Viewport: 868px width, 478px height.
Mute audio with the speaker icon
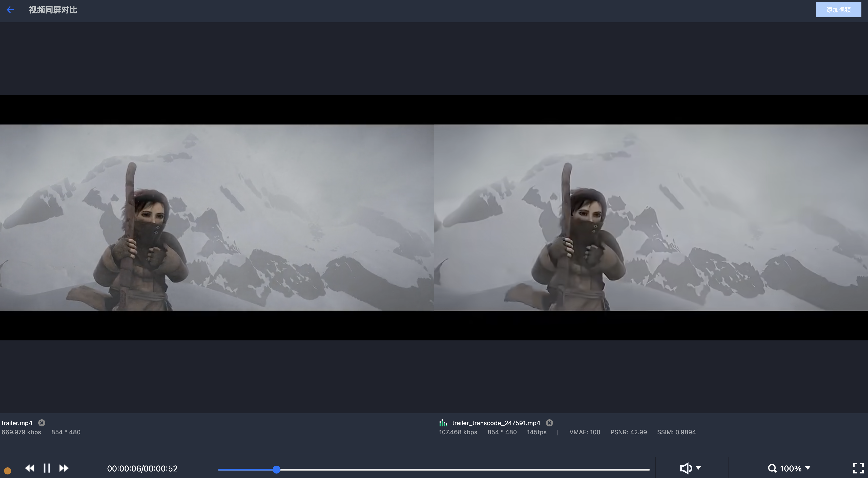click(x=685, y=468)
